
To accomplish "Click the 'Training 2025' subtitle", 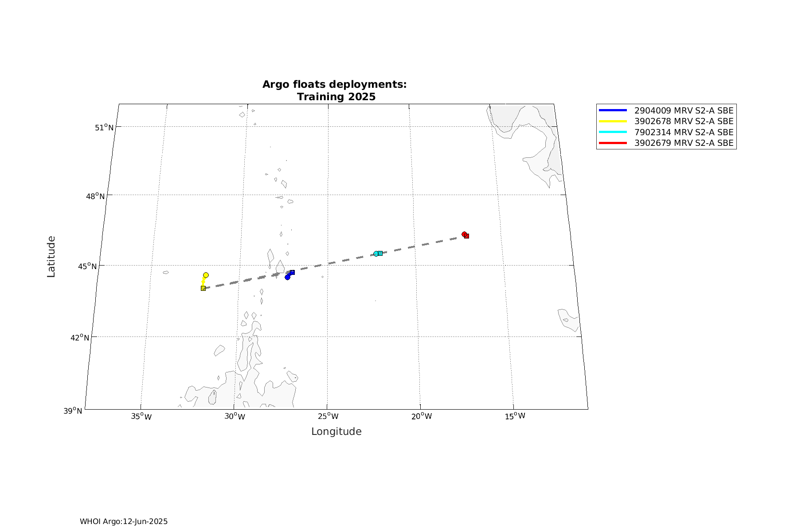I will (x=336, y=97).
